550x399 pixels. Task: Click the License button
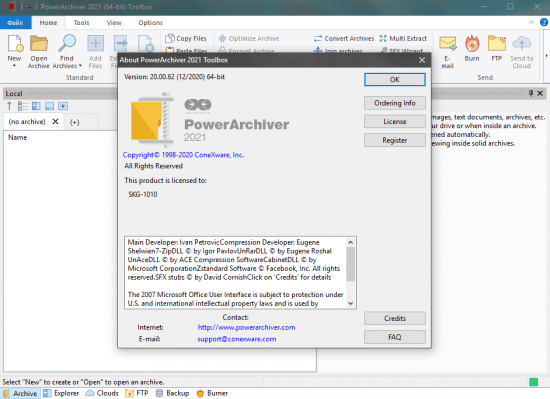(x=395, y=122)
